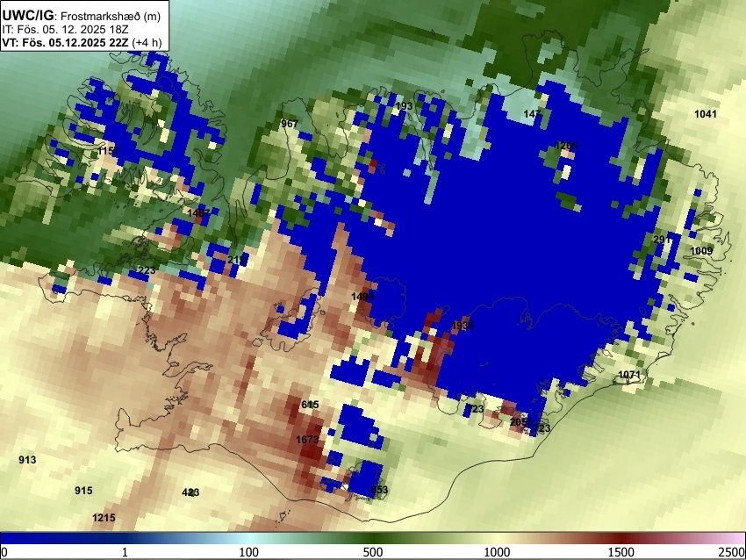This screenshot has width=746, height=560.
Task: Click the colorbar tick label 1500
Action: (x=621, y=552)
